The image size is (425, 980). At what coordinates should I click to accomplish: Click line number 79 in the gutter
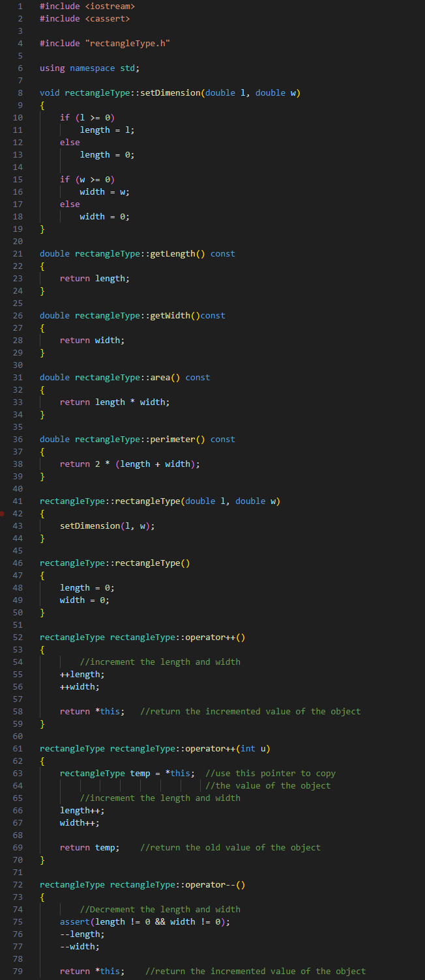coord(18,971)
